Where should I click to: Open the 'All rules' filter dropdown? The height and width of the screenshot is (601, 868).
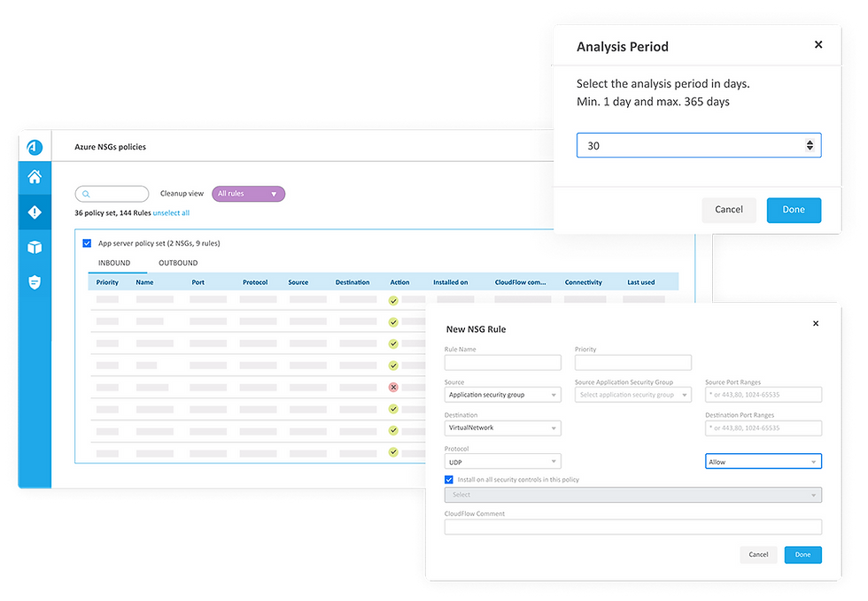pyautogui.click(x=248, y=193)
